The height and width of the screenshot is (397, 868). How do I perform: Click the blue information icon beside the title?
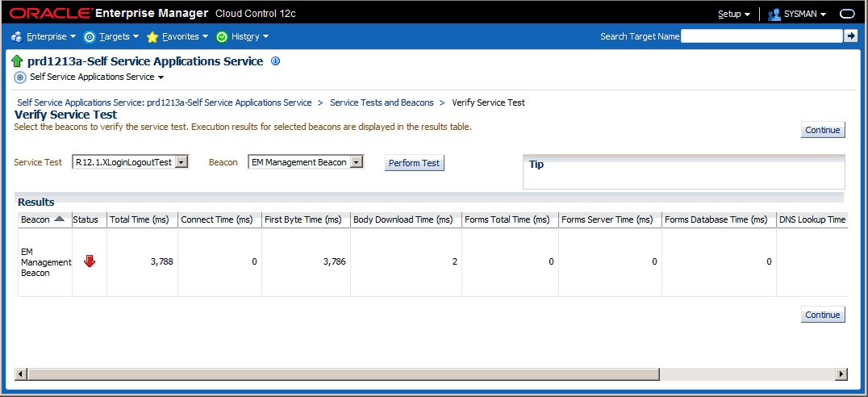pyautogui.click(x=275, y=61)
